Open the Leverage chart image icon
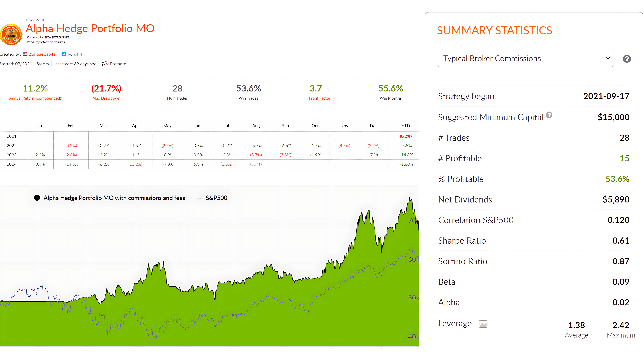The image size is (644, 362). tap(483, 324)
